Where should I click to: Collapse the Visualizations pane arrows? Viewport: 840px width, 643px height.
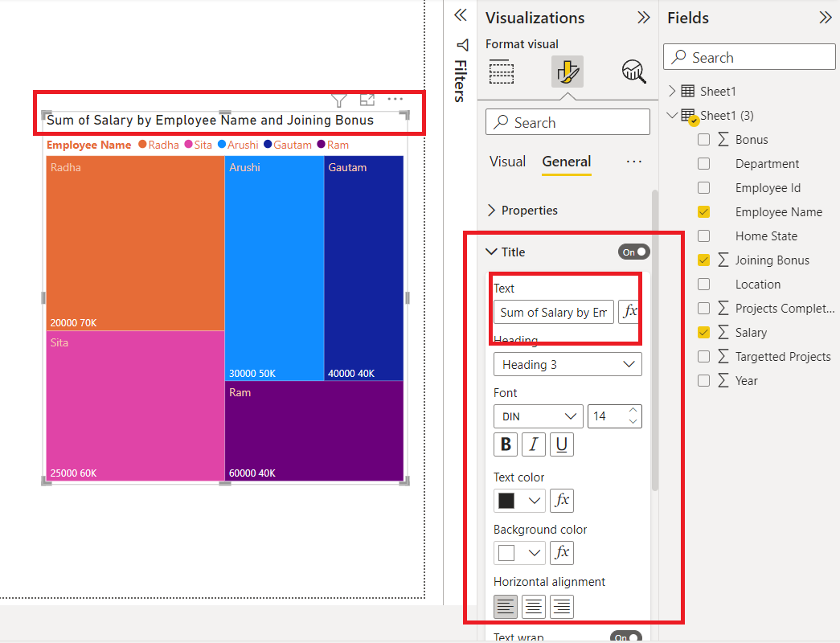643,18
